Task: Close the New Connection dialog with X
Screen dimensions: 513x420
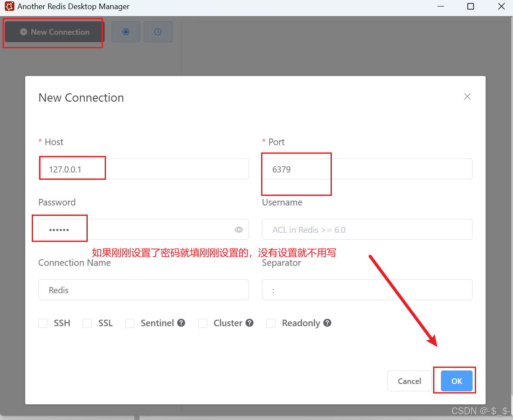Action: (x=467, y=96)
